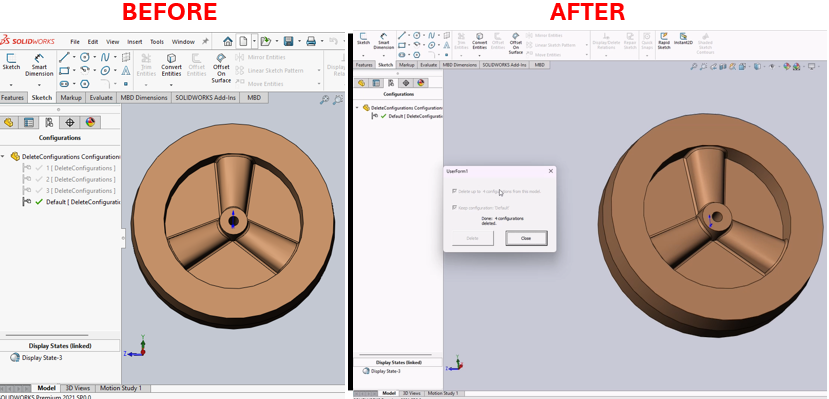Pick the Line tool in BEFORE toolbar
Viewport: 829px width, 399px height.
tap(64, 57)
